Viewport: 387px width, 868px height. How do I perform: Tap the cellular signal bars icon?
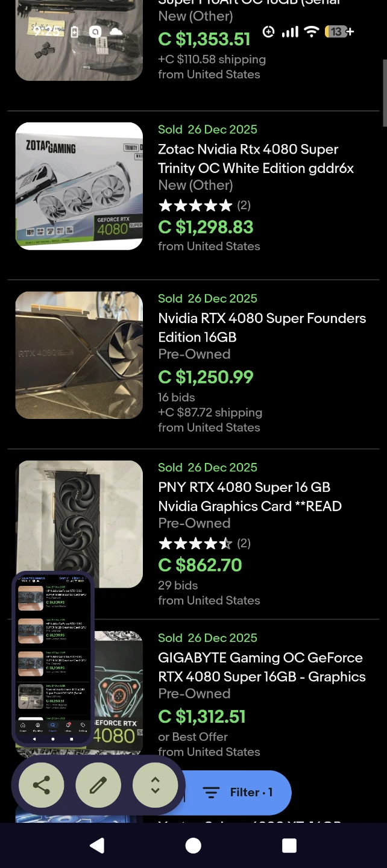coord(290,32)
